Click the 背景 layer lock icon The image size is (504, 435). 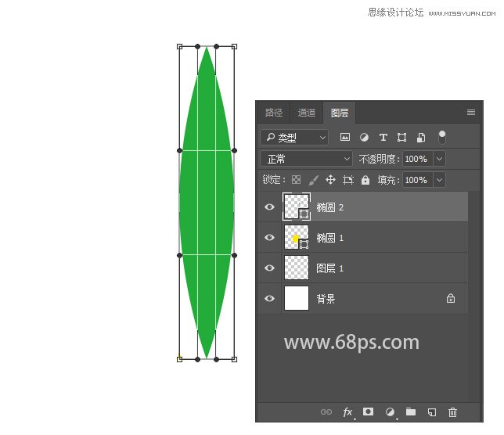pyautogui.click(x=451, y=298)
